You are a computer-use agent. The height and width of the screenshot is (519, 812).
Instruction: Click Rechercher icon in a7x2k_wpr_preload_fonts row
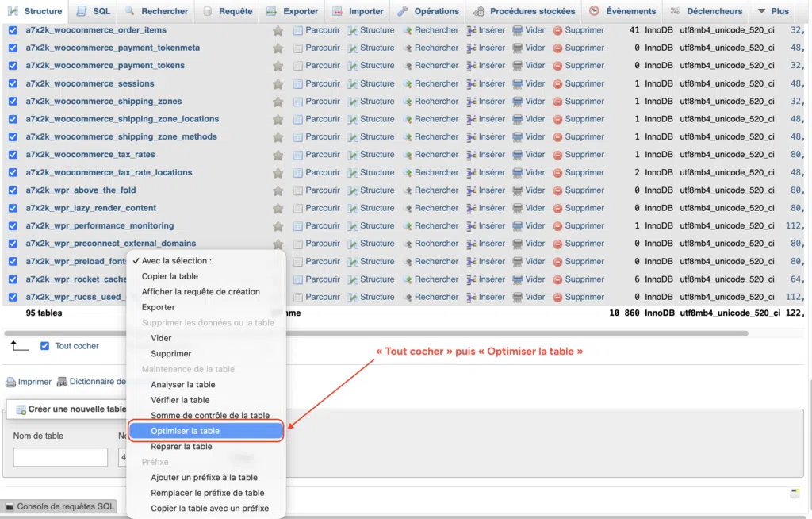tap(408, 262)
